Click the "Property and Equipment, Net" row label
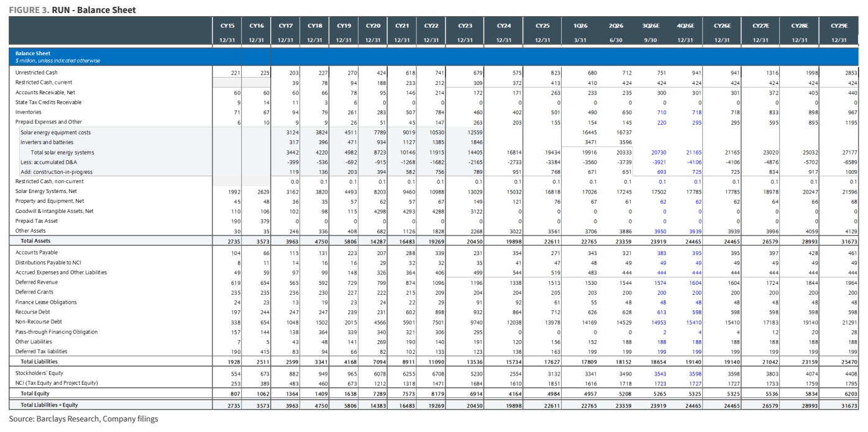The image size is (868, 432). click(48, 201)
